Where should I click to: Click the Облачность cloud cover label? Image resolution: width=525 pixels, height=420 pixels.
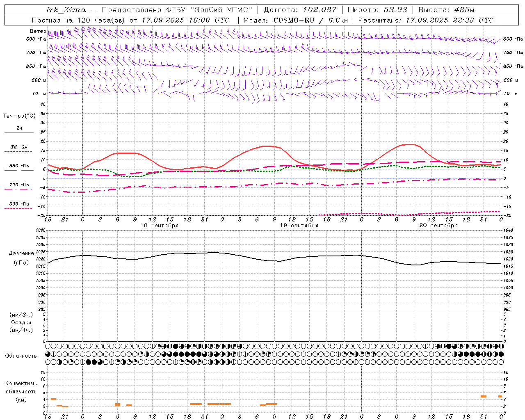click(21, 356)
